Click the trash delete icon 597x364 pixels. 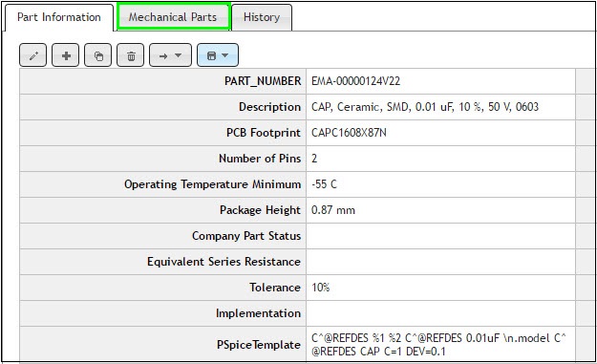131,55
